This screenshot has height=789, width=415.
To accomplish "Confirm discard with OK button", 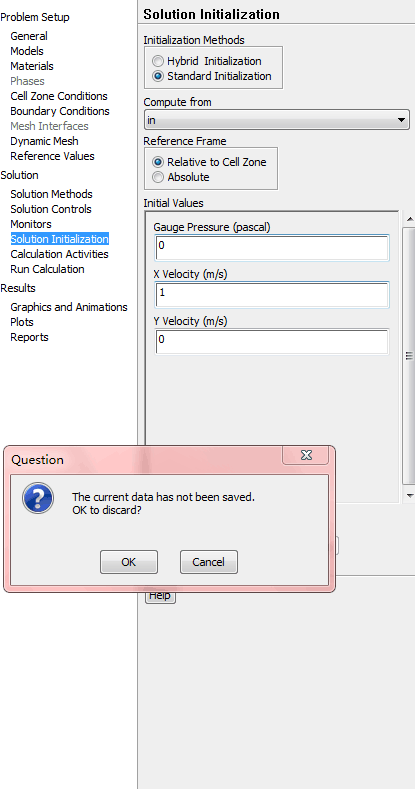I will [x=129, y=562].
